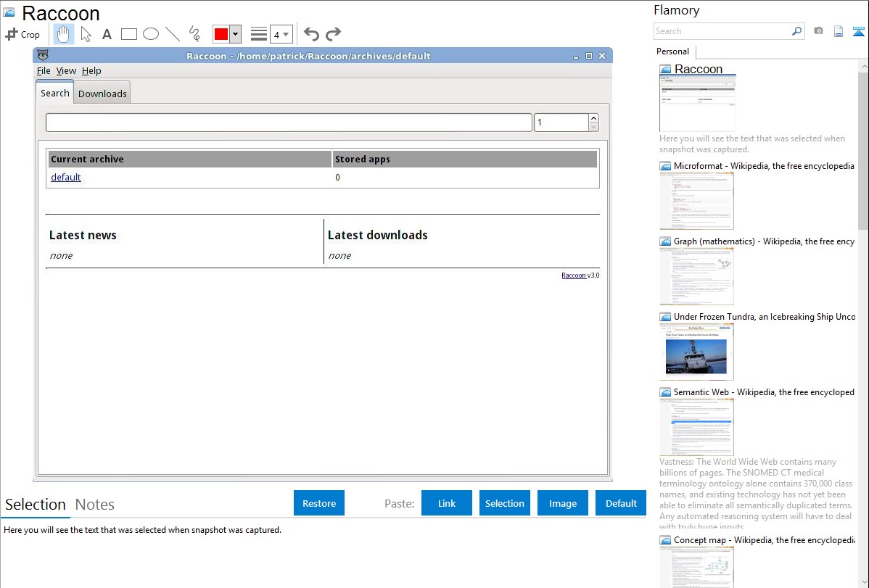Switch to the Notes tab

pos(95,505)
